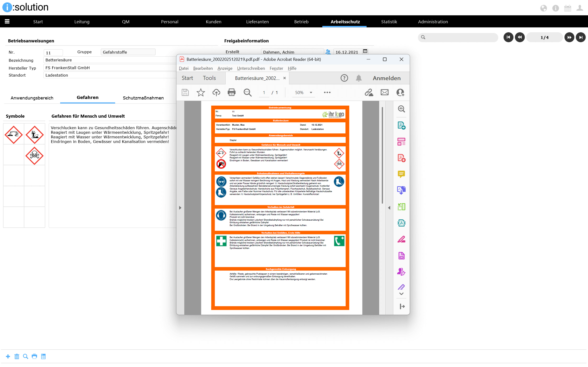Open the Anzeige menu in Acrobat
Image resolution: width=588 pixels, height=367 pixels.
[225, 68]
